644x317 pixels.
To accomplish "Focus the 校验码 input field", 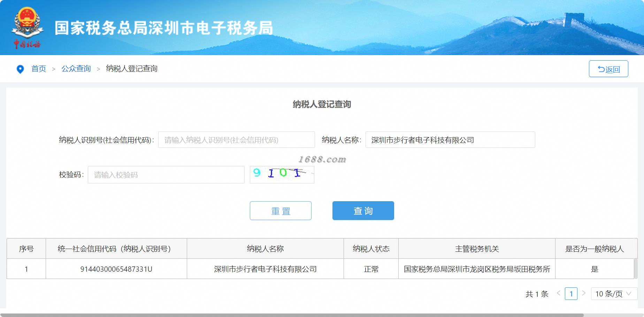I will pos(166,175).
